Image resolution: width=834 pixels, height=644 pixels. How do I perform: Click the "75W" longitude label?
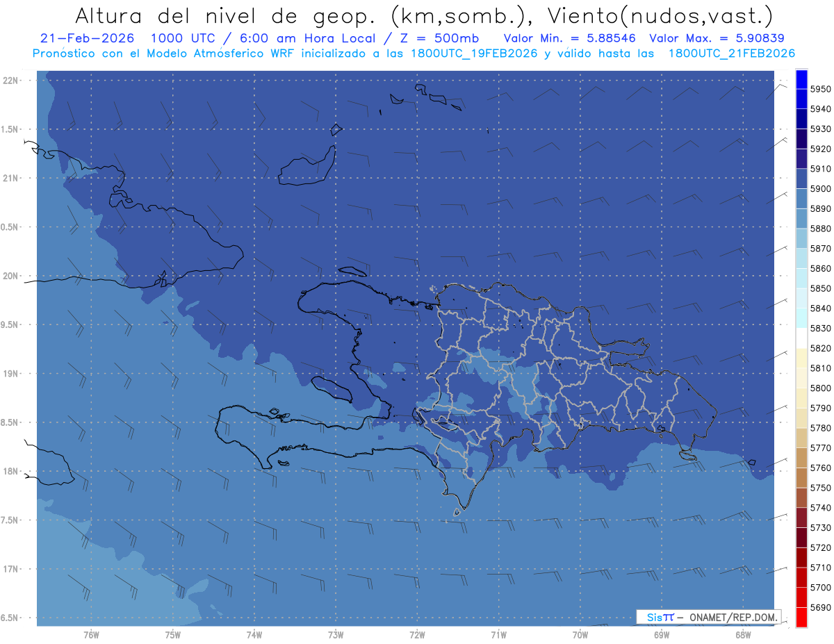173,635
